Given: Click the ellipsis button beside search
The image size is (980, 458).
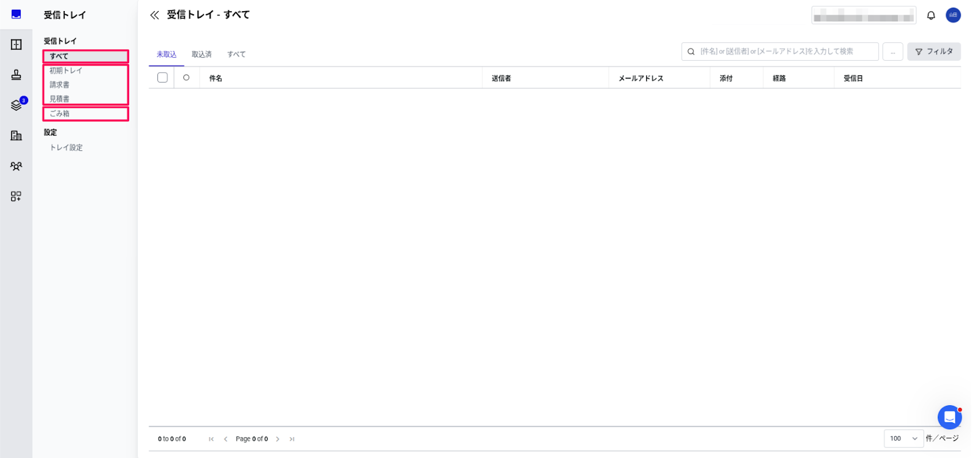Looking at the screenshot, I should coord(892,52).
